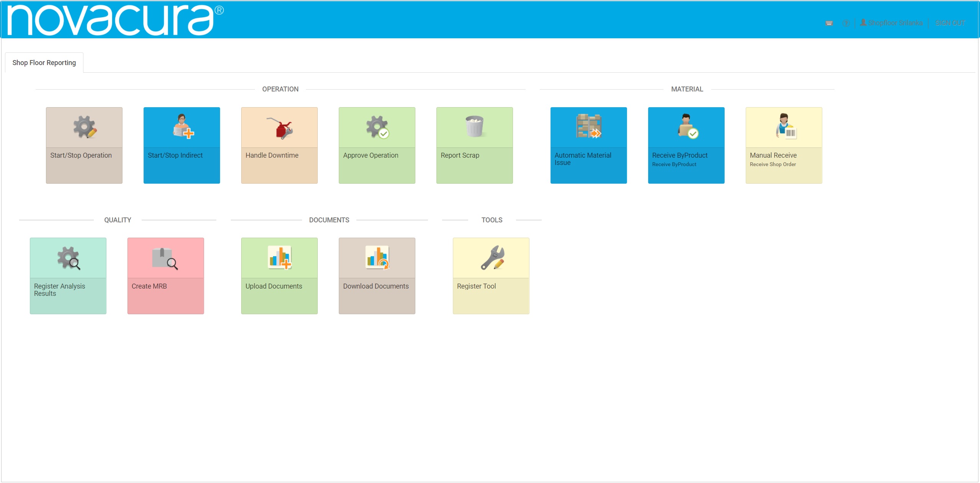Click SIGN OUT link

pos(950,23)
